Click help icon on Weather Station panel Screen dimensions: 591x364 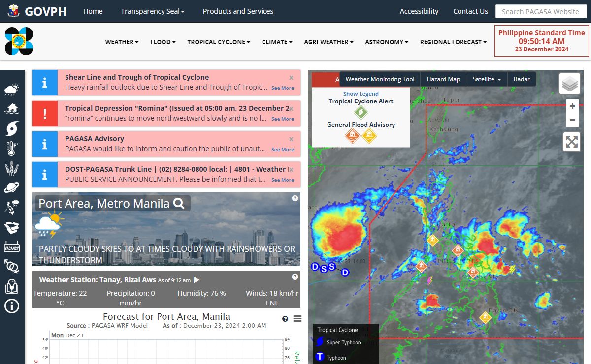point(295,277)
